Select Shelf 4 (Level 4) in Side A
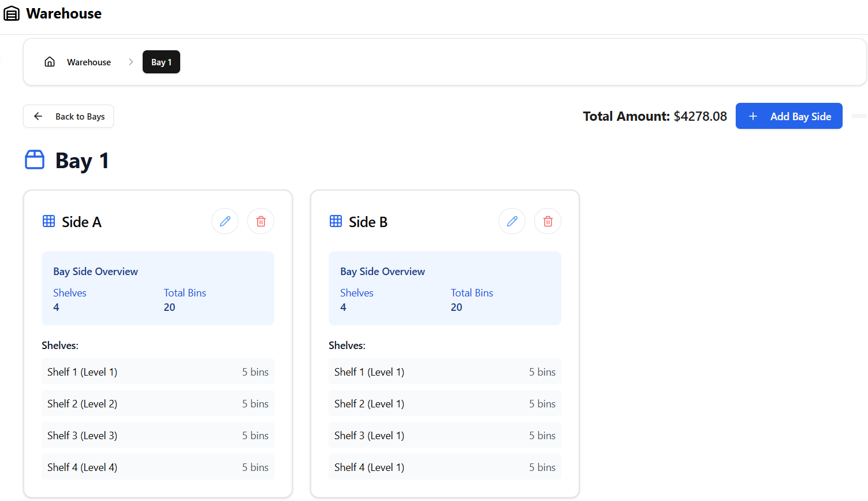Image resolution: width=868 pixels, height=501 pixels. click(x=158, y=467)
